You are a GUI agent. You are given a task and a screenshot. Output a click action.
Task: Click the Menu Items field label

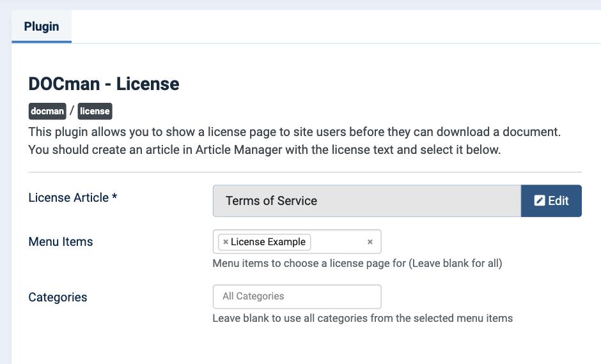(61, 241)
